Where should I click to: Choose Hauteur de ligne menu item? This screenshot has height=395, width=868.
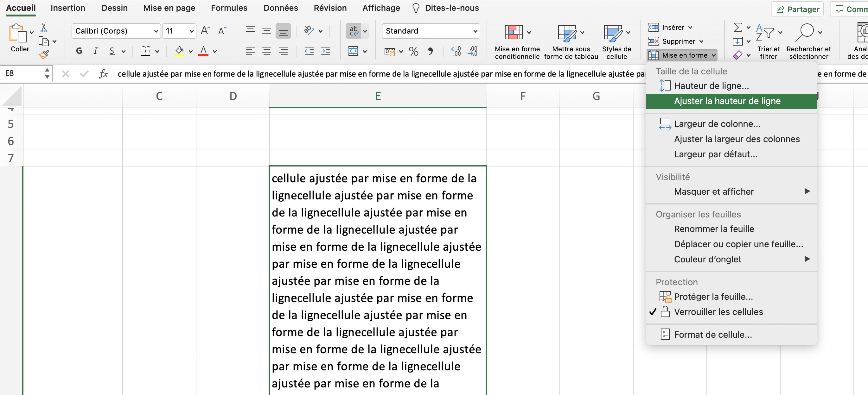click(x=731, y=86)
